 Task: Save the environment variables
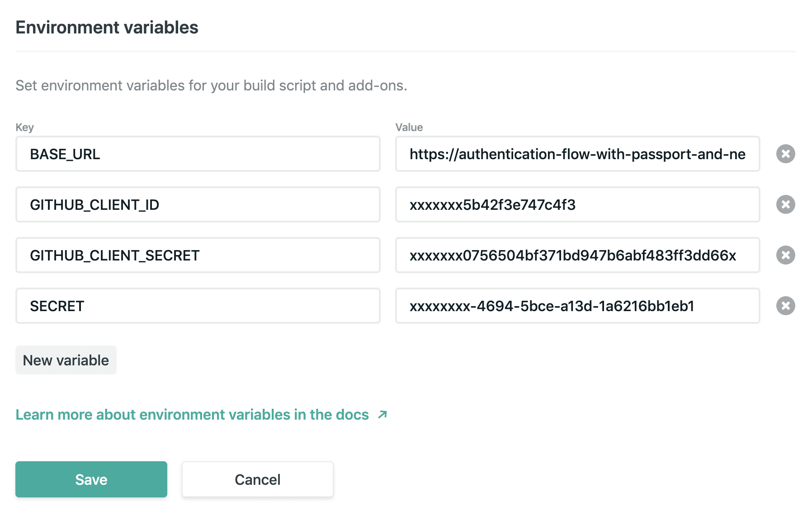click(x=91, y=479)
